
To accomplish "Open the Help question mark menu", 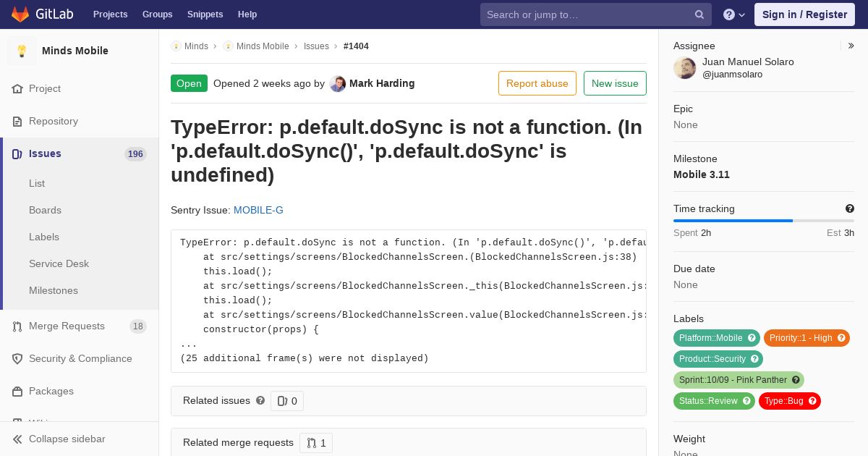I will (x=734, y=14).
